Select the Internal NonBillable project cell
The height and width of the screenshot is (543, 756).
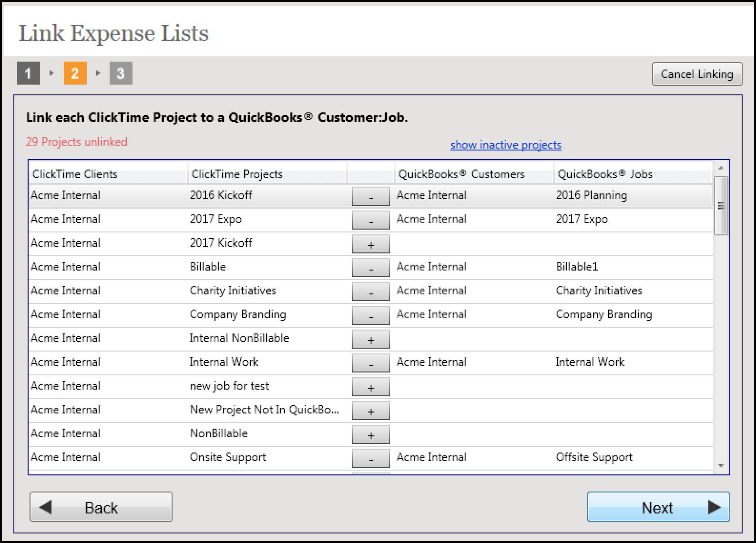[239, 338]
